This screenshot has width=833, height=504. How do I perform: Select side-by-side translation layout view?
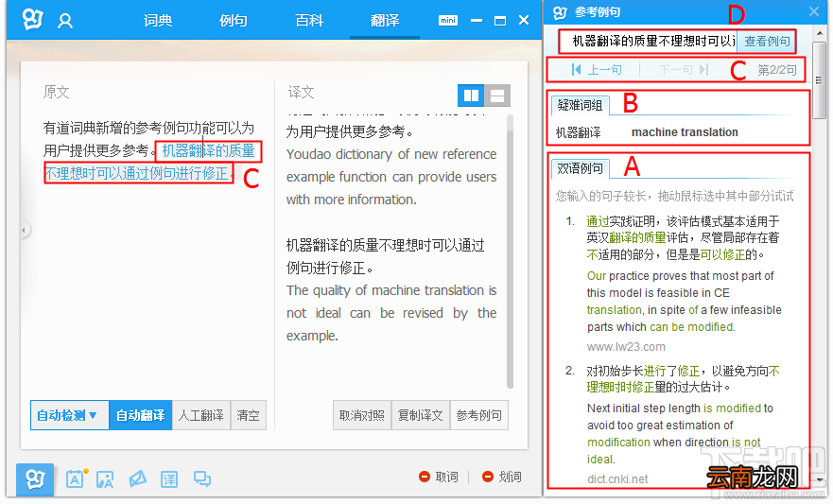tap(471, 96)
